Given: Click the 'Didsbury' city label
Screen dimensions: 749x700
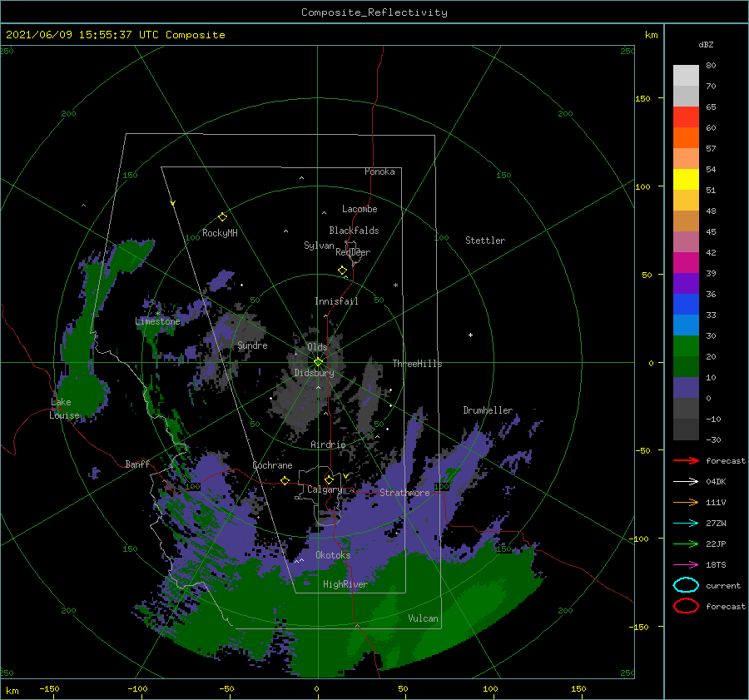Looking at the screenshot, I should 315,373.
